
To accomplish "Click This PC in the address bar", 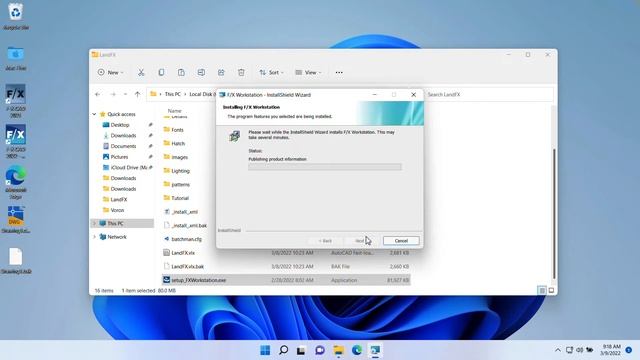I will coord(173,94).
